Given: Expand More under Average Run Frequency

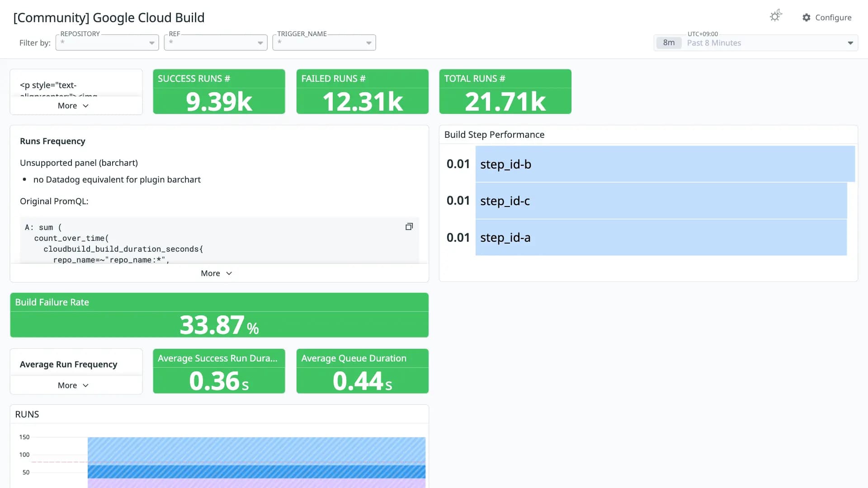Looking at the screenshot, I should pyautogui.click(x=73, y=385).
